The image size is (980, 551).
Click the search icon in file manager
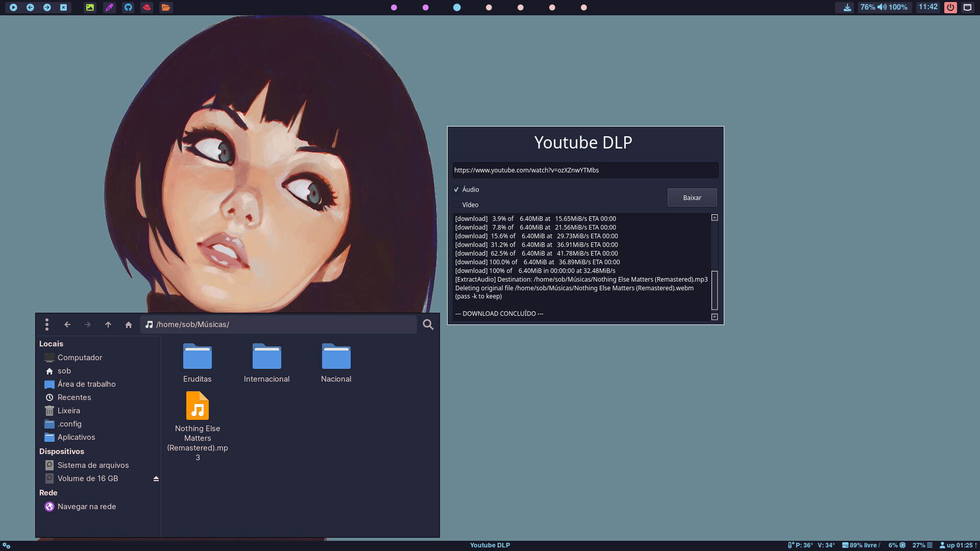tap(428, 324)
